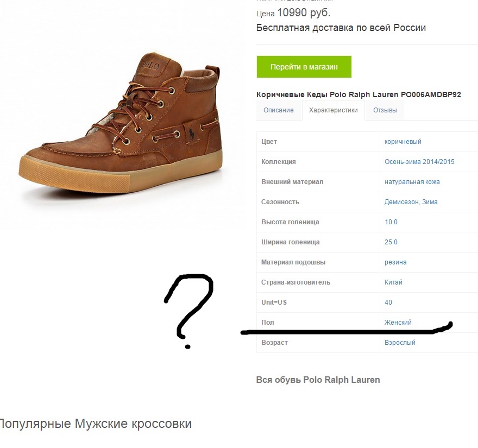Open the резина sole material link
This screenshot has height=448, width=478.
coord(395,262)
